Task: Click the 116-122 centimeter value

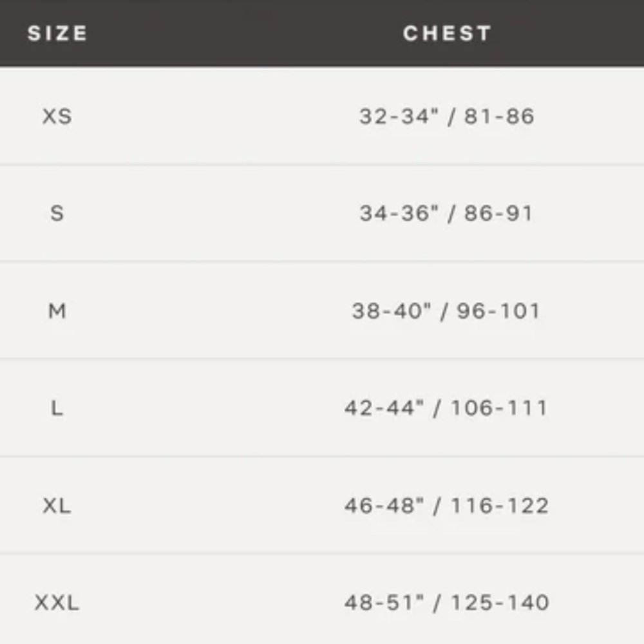Action: (x=500, y=506)
